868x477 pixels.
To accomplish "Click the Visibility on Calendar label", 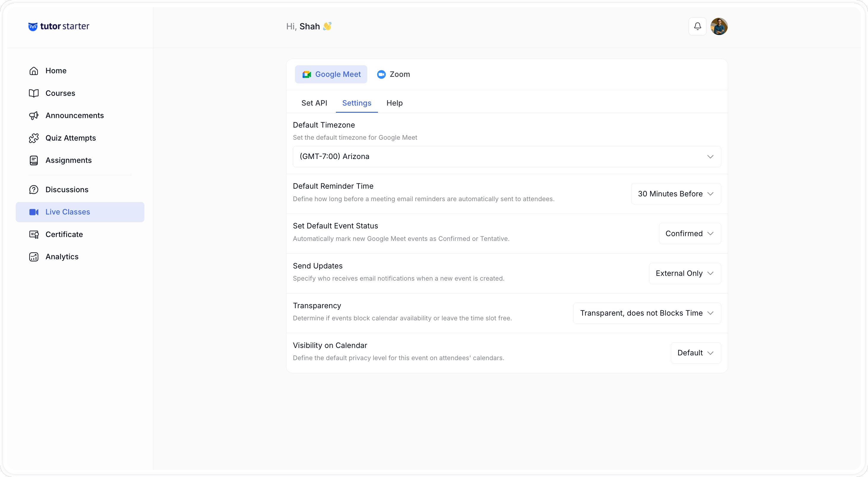I will (x=330, y=346).
